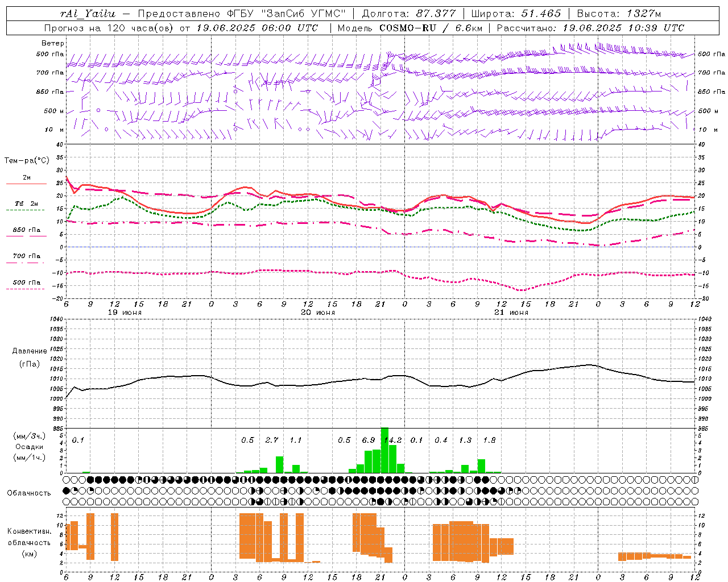Click the "Тем-ра(°C)" temperature panel label
Image resolution: width=728 pixels, height=582 pixels.
coord(27,161)
